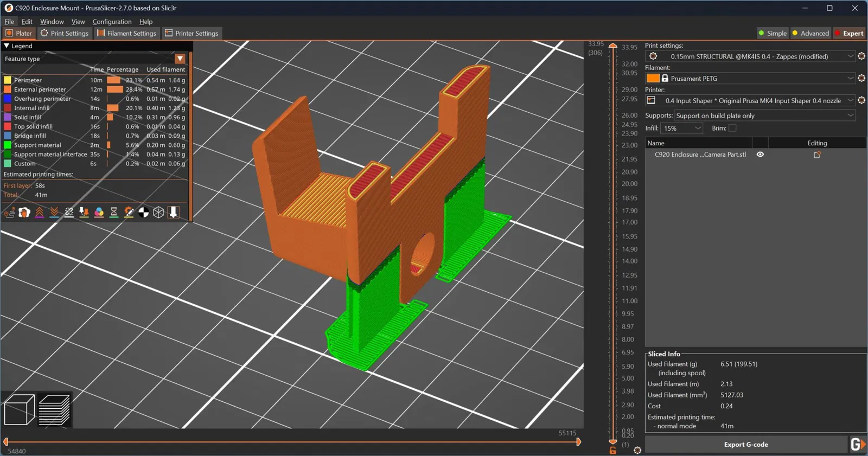Click edit icon for C920 Enclosure object
The height and width of the screenshot is (456, 868).
[x=817, y=155]
